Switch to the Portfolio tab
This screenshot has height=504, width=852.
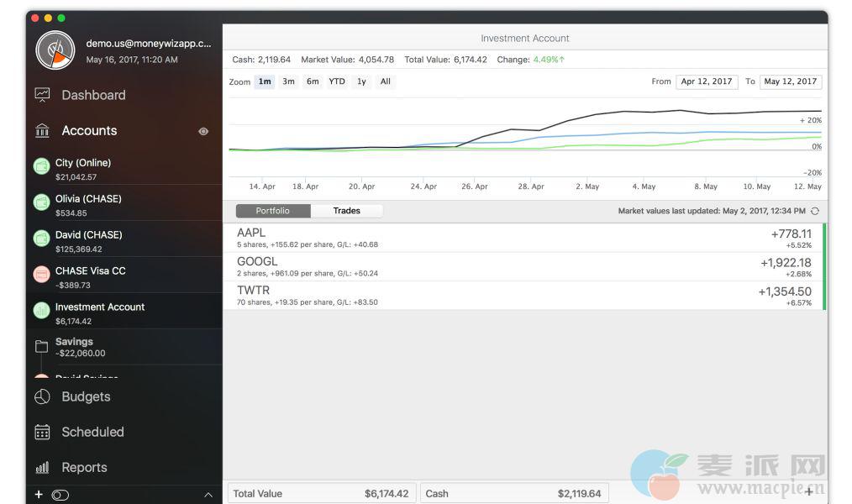coord(273,211)
